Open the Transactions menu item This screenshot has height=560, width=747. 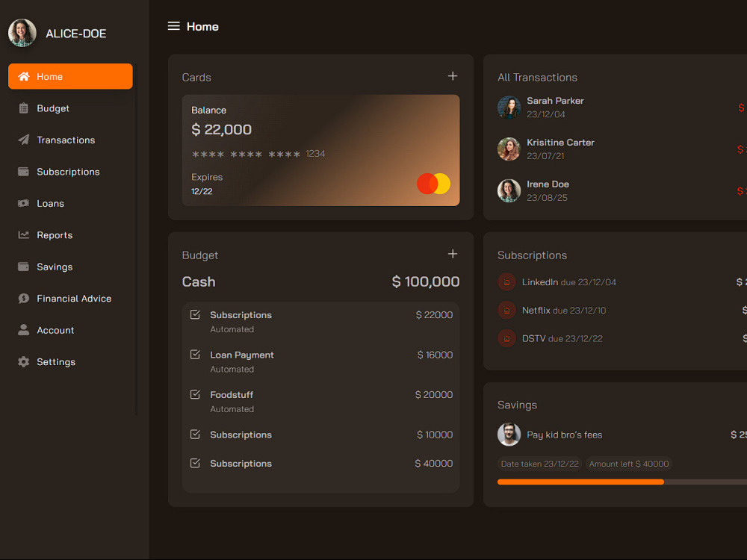click(70, 140)
